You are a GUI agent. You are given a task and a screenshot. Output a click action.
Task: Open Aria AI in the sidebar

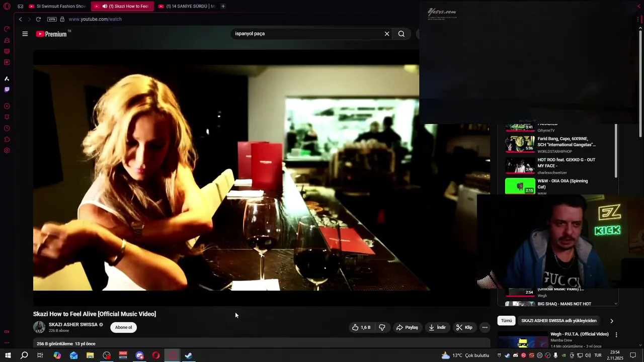tap(7, 78)
